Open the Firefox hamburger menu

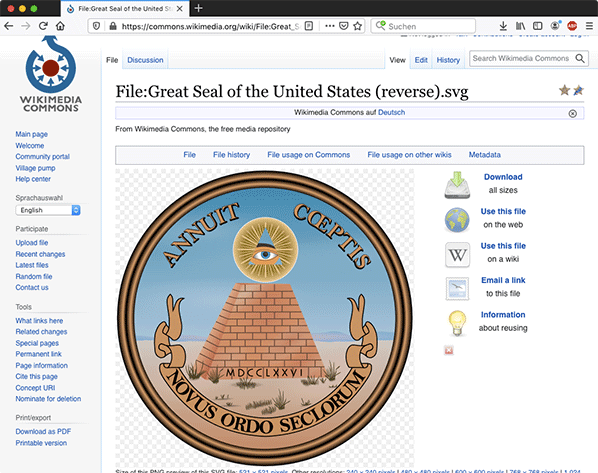[x=589, y=26]
